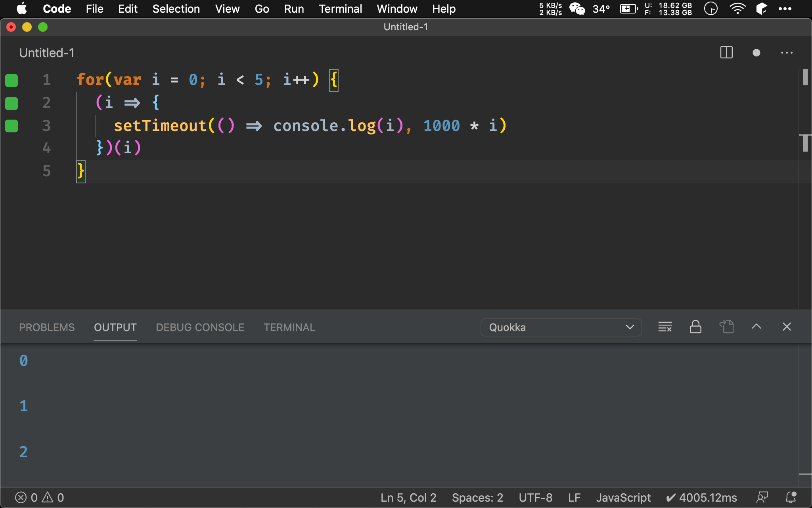Click the editor vertical scrollbar thumb
This screenshot has height=508, width=812.
pos(805,77)
